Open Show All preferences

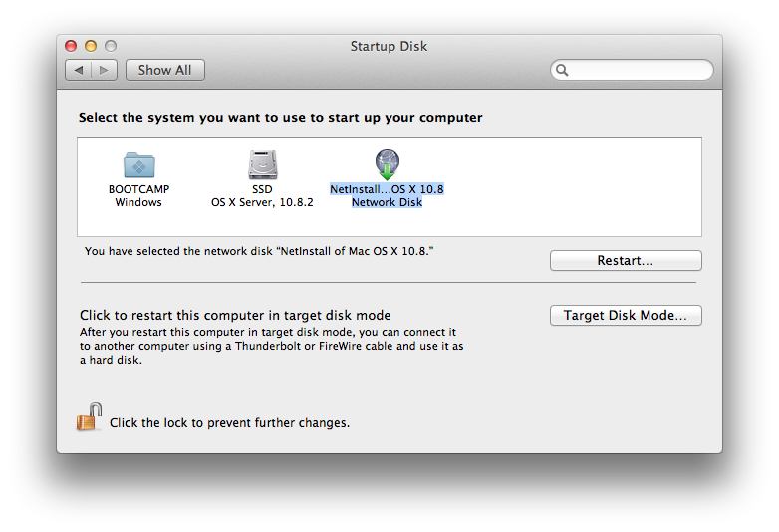tap(164, 70)
